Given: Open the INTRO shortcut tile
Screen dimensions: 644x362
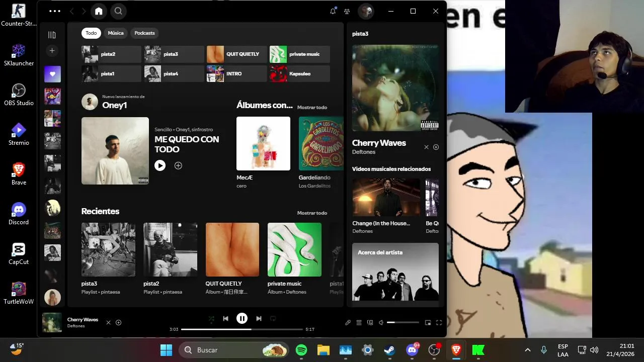Looking at the screenshot, I should (x=236, y=73).
